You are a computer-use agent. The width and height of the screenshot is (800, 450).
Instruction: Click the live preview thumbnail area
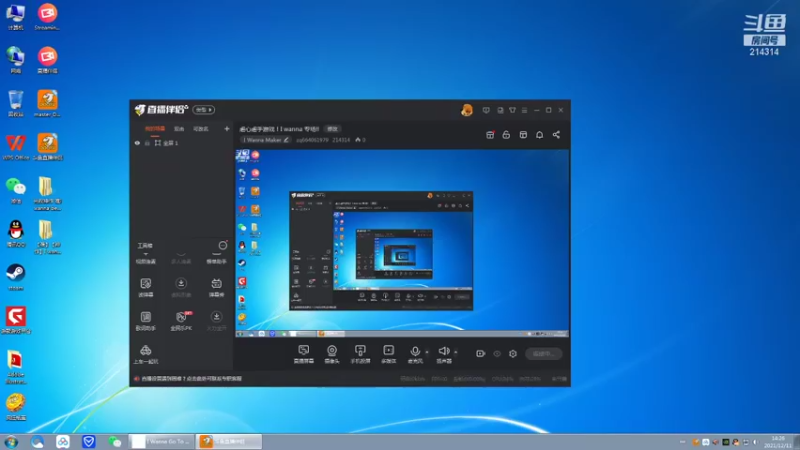402,243
